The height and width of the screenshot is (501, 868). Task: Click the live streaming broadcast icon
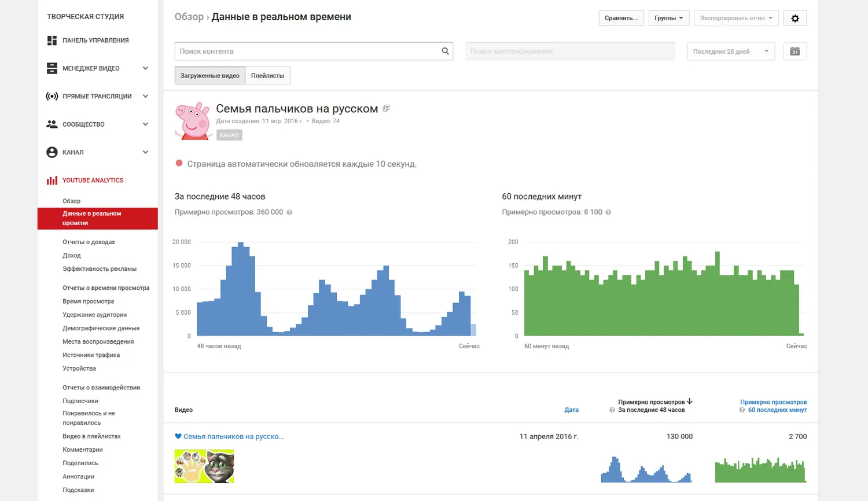pyautogui.click(x=52, y=96)
